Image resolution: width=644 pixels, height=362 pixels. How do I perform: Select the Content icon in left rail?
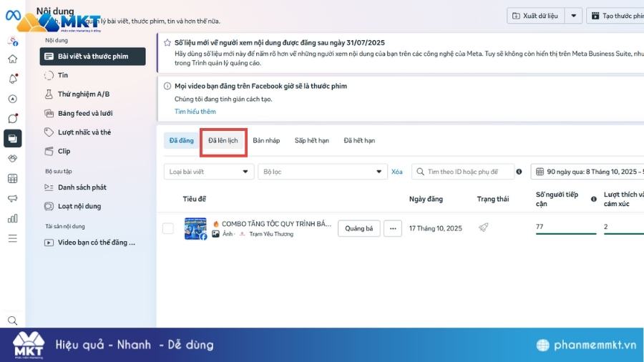coord(13,138)
